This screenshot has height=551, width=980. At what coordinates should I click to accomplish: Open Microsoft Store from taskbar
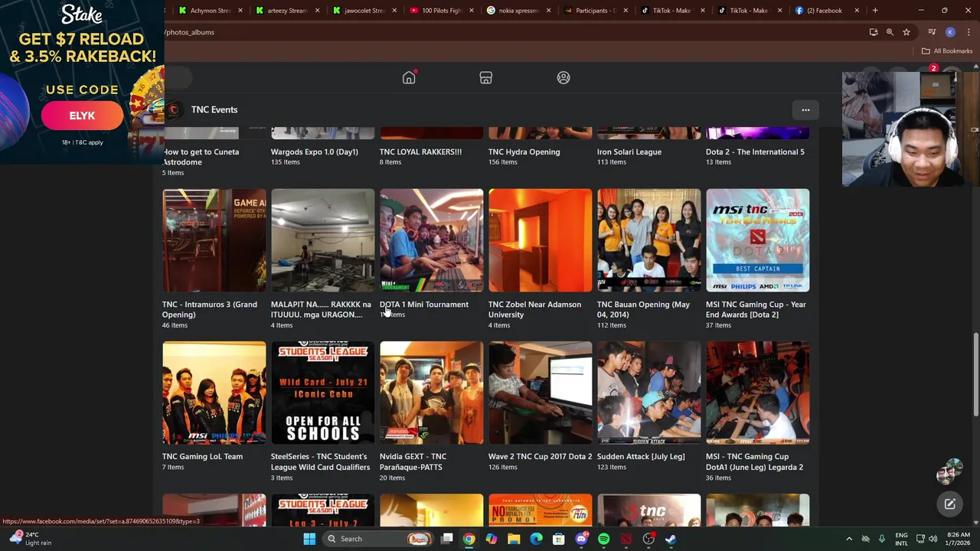[559, 539]
